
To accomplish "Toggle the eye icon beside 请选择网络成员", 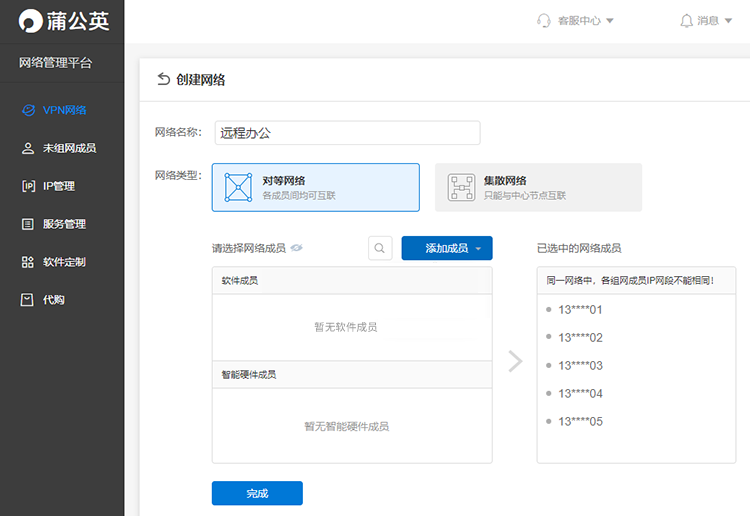I will click(x=297, y=248).
